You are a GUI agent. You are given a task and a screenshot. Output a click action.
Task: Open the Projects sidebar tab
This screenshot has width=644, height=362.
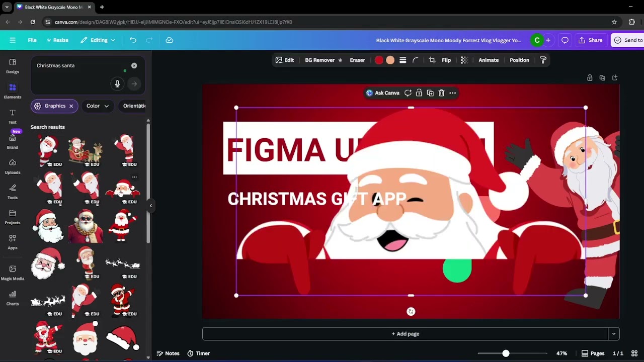click(13, 217)
